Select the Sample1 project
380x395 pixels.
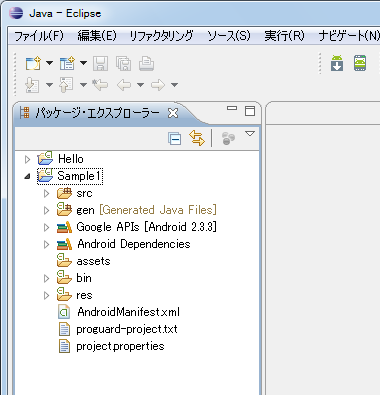(x=79, y=176)
